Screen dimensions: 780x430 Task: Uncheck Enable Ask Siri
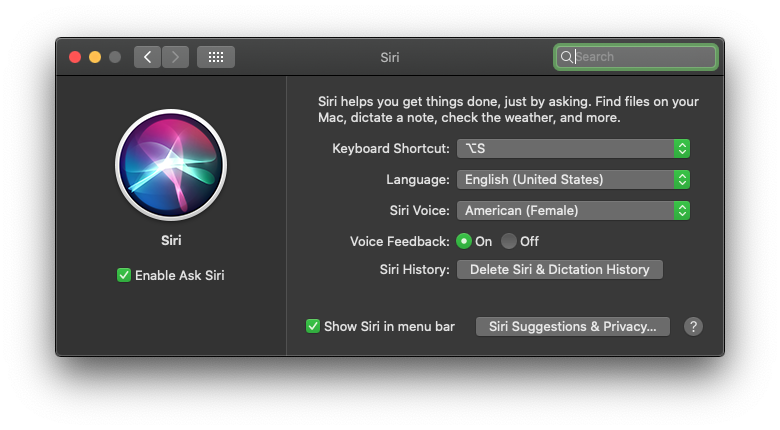124,275
